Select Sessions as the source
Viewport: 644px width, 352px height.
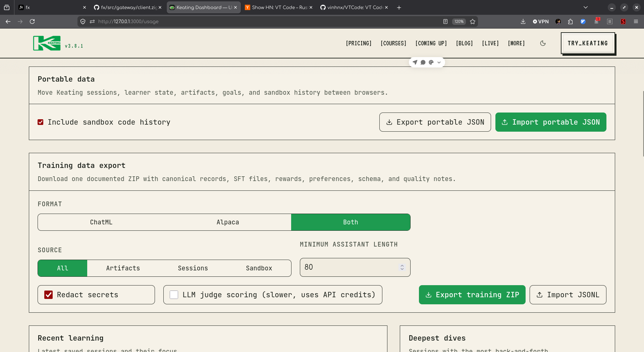pos(193,268)
